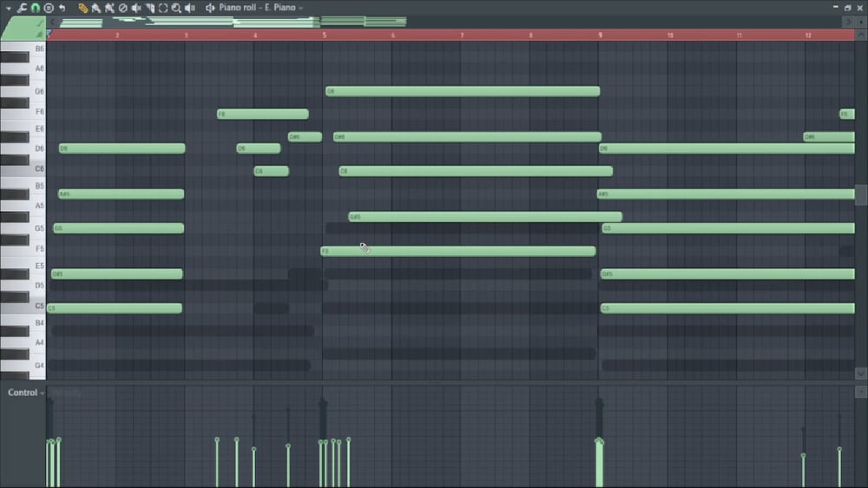The height and width of the screenshot is (488, 868).
Task: Maximize the piano roll window
Action: (847, 8)
